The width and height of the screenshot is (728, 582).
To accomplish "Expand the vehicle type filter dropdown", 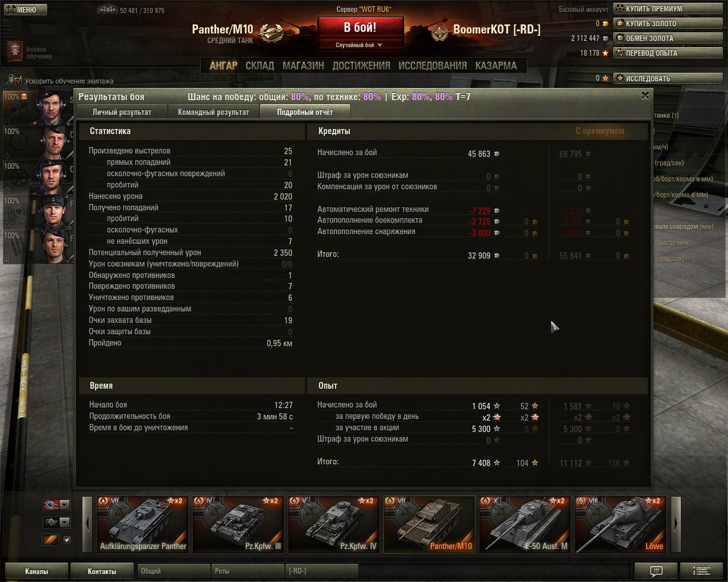I will pyautogui.click(x=65, y=522).
